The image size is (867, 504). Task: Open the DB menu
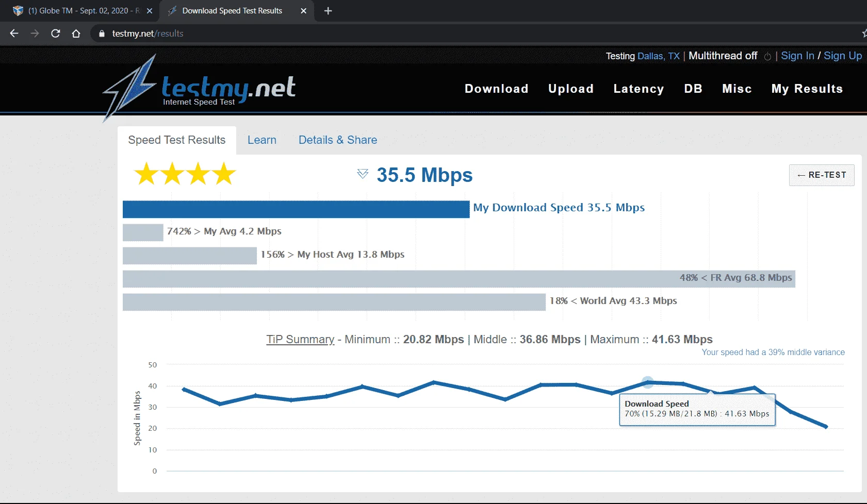(x=693, y=89)
